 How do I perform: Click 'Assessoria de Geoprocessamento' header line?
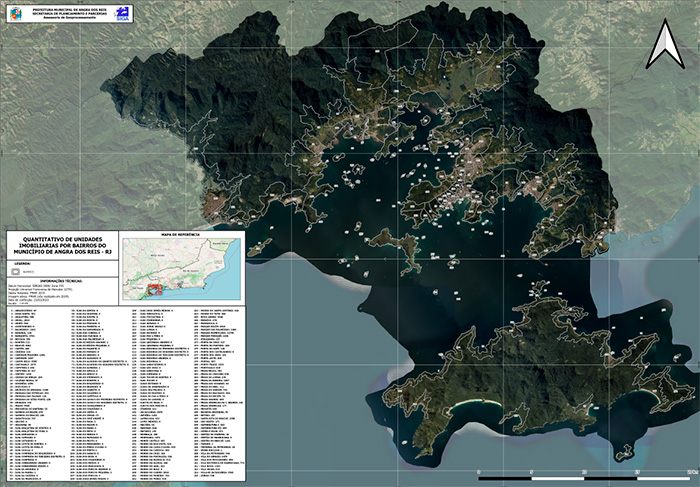[68, 18]
